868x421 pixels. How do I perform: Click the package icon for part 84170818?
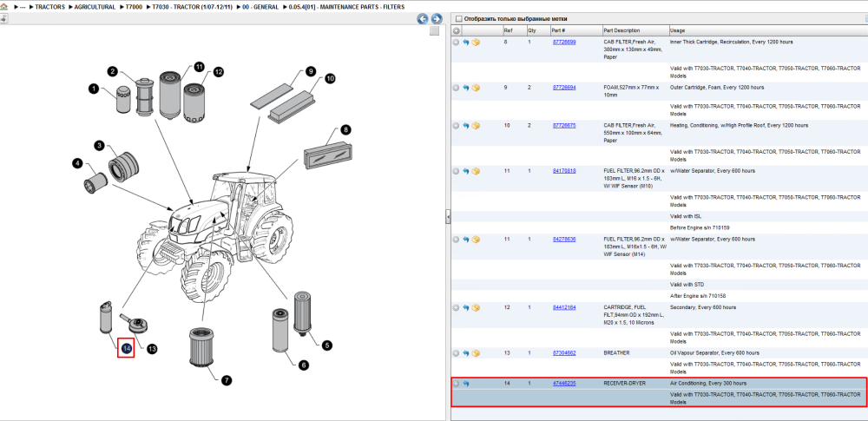476,171
